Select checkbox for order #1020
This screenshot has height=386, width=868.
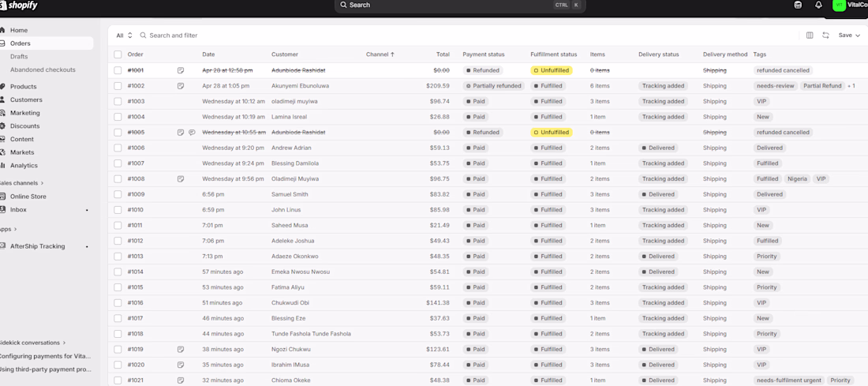coord(118,365)
